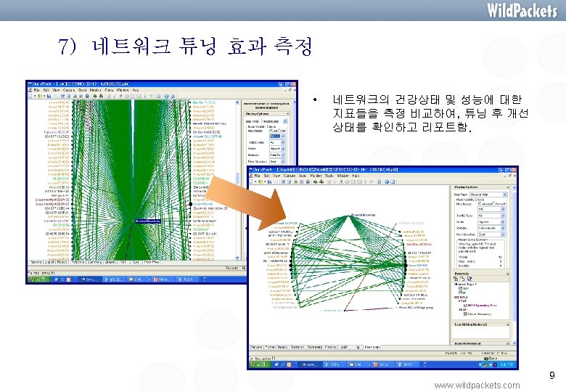Switch to Protocols tab in back window
The height and width of the screenshot is (392, 566).
point(78,262)
